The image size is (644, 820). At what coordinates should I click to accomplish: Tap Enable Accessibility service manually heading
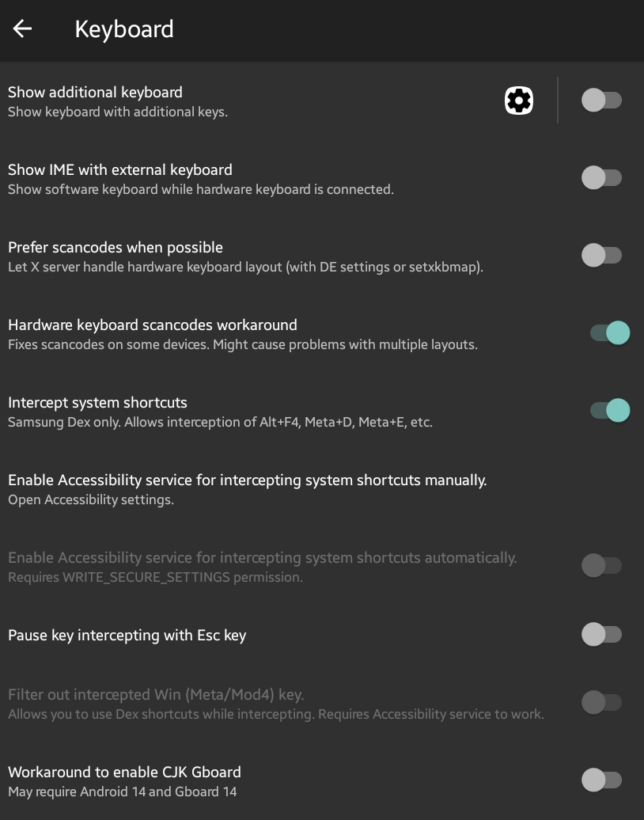pos(248,480)
